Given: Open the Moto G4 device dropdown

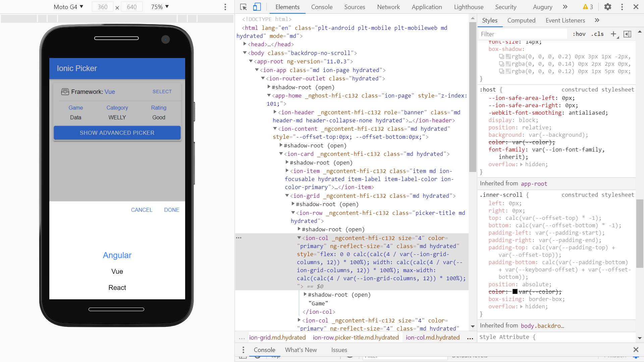Looking at the screenshot, I should click(x=68, y=7).
